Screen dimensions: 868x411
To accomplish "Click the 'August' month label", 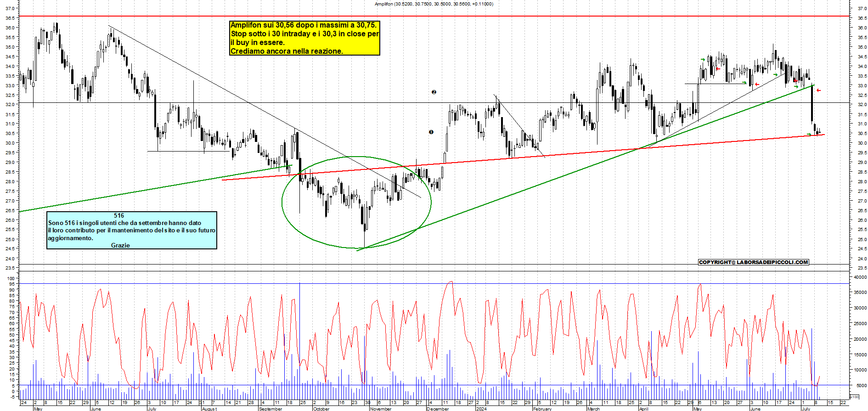I will click(209, 409).
